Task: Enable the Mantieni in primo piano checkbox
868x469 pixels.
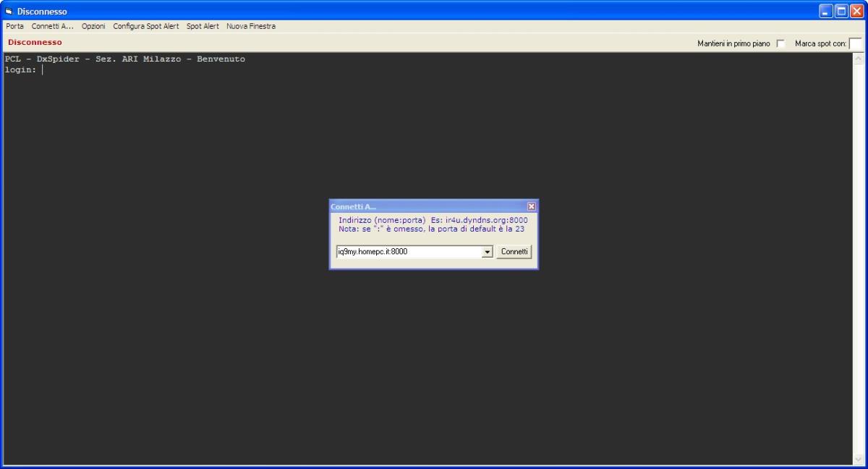Action: (780, 43)
